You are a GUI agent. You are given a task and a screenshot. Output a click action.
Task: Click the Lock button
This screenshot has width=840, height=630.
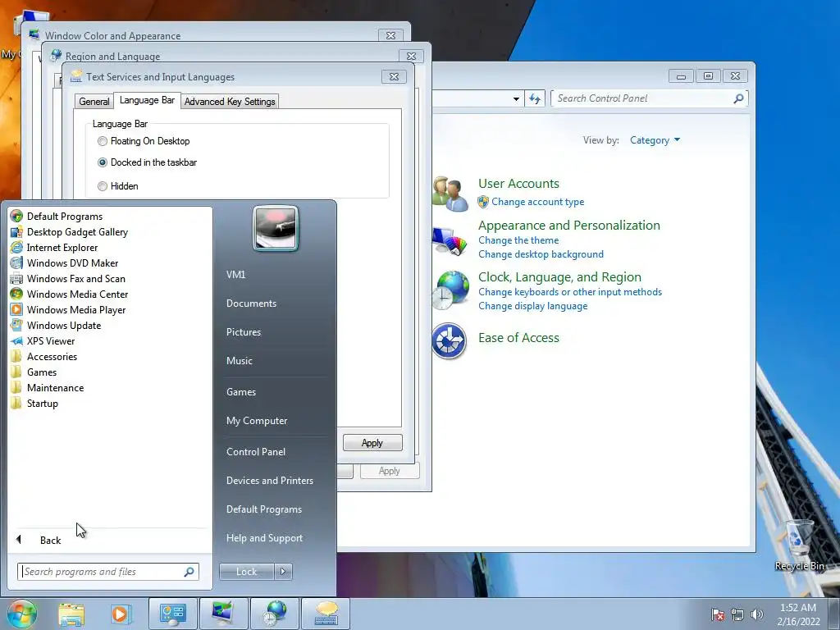[x=246, y=572]
